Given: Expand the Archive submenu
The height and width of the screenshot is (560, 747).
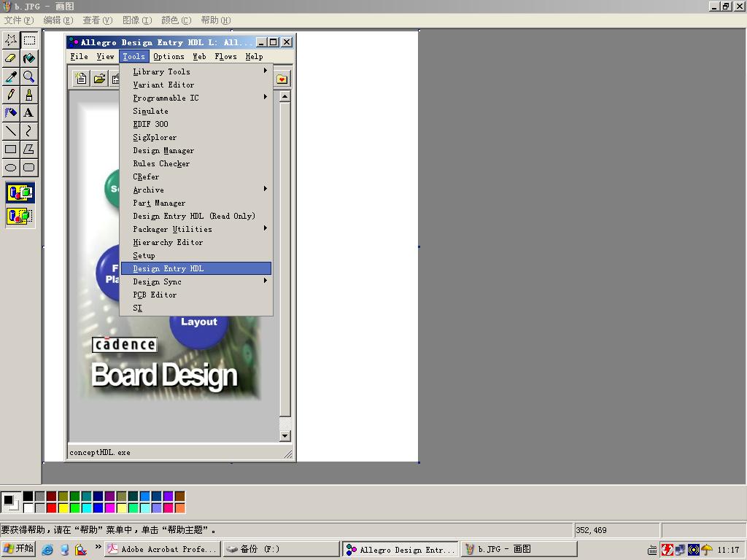Looking at the screenshot, I should click(x=196, y=190).
